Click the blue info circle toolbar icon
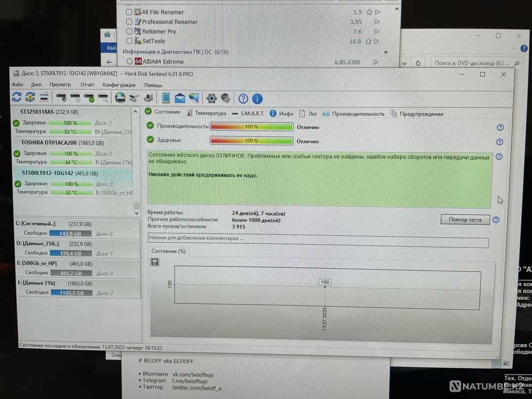This screenshot has height=399, width=532. (257, 99)
